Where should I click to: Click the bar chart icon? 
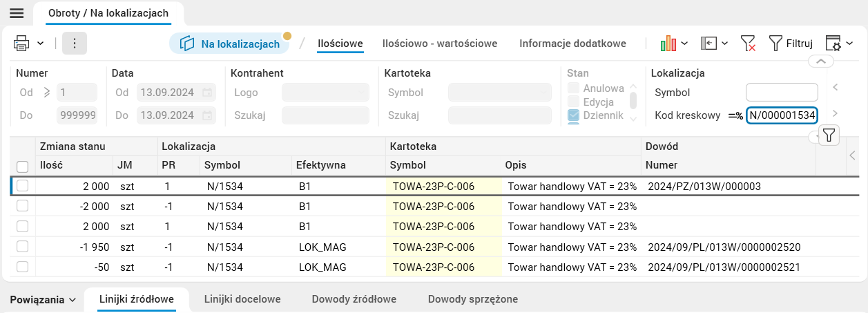(668, 44)
